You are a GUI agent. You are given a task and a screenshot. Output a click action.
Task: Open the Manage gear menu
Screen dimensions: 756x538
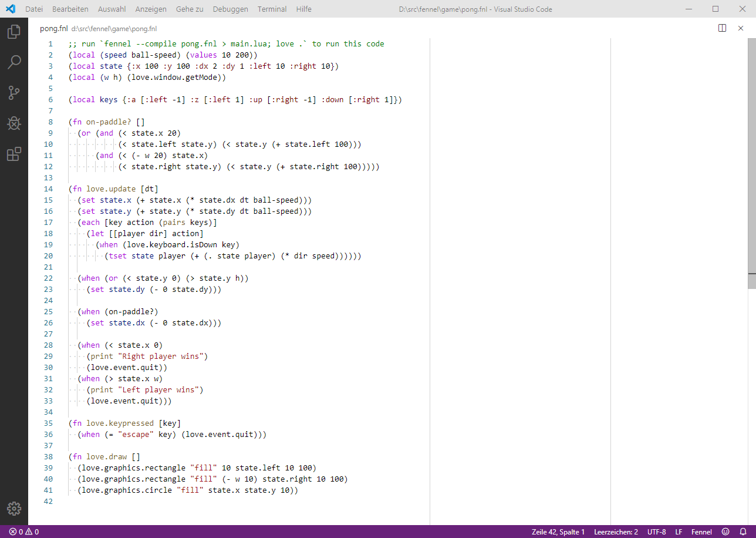tap(14, 509)
